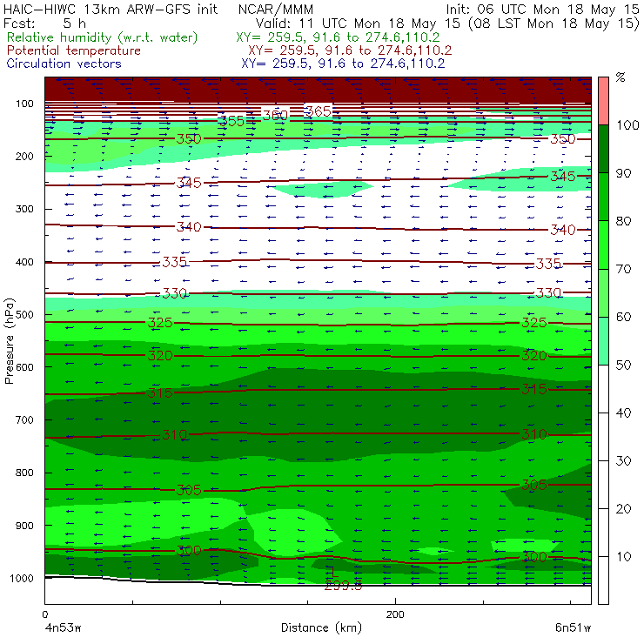The width and height of the screenshot is (644, 644).
Task: Click the left '350' contour label
Action: pyautogui.click(x=189, y=138)
